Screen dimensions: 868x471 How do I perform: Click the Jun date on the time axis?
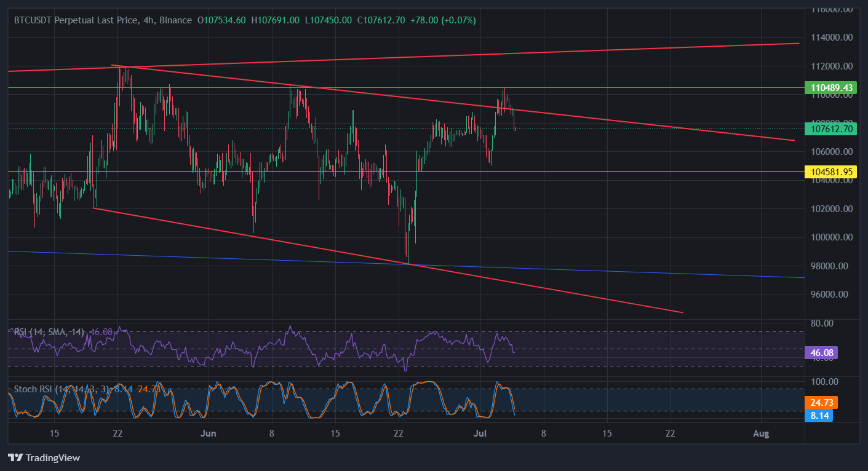point(209,433)
